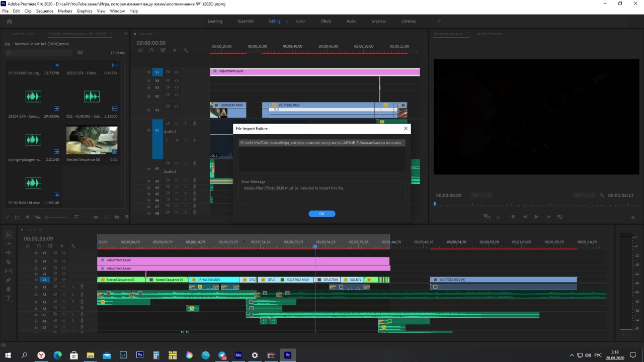The image size is (644, 362).
Task: Open Editing workspace menu icon
Action: tap(287, 21)
